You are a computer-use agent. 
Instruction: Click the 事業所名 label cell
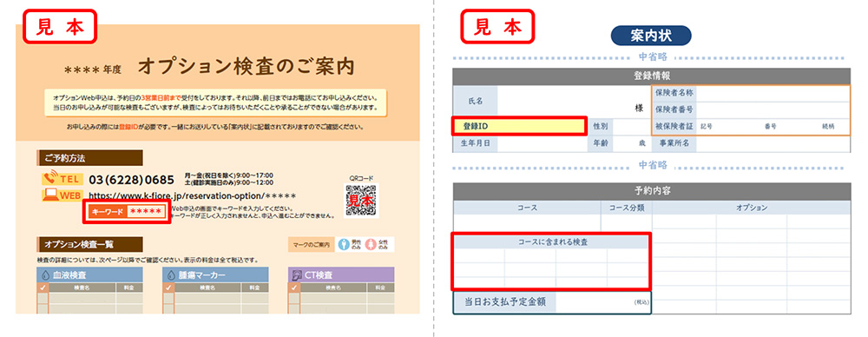pos(674,143)
